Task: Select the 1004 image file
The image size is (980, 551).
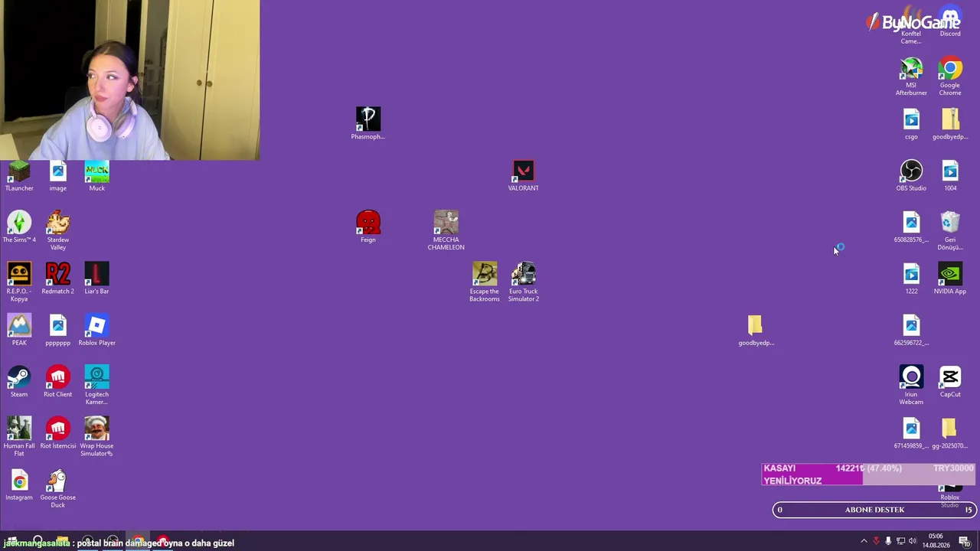Action: click(950, 171)
